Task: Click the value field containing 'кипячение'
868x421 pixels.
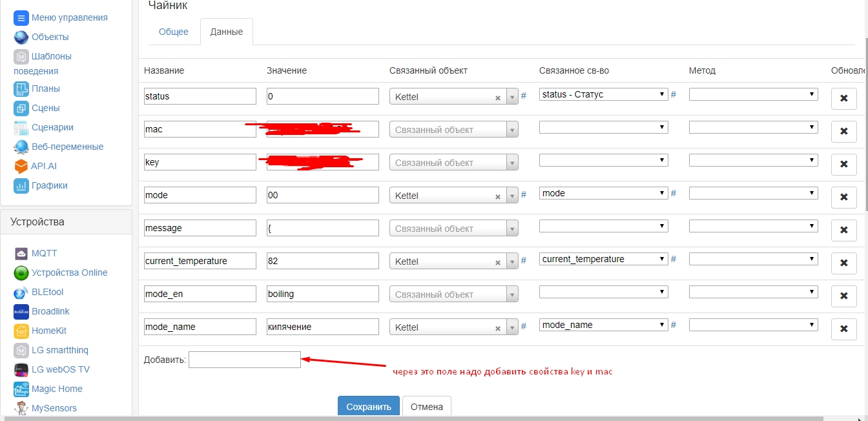Action: click(x=323, y=327)
